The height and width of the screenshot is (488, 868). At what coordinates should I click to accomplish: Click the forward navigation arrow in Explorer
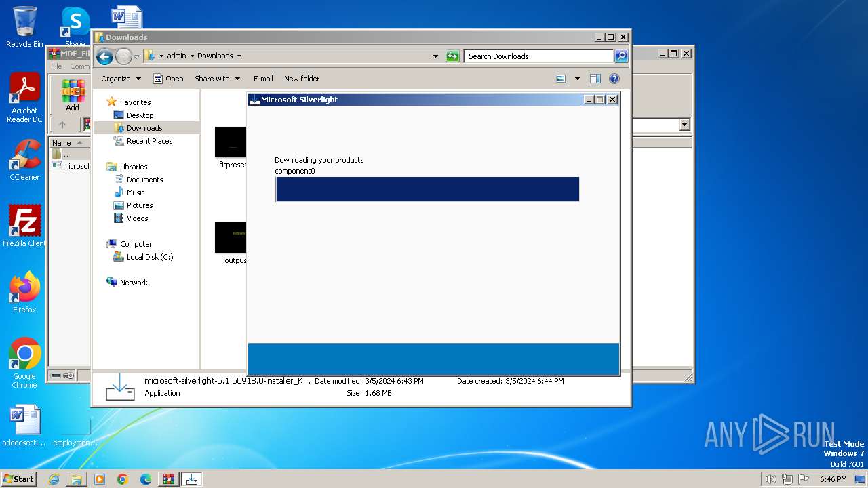123,56
